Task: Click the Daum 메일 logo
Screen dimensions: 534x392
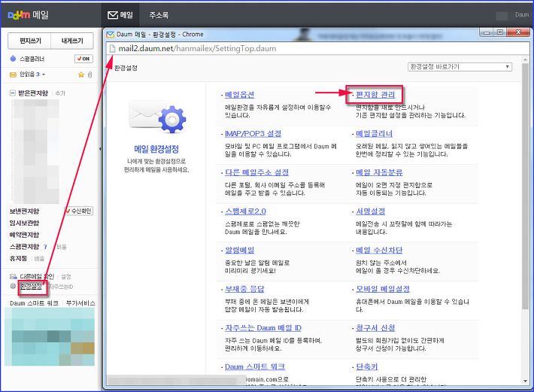Action: [x=28, y=15]
